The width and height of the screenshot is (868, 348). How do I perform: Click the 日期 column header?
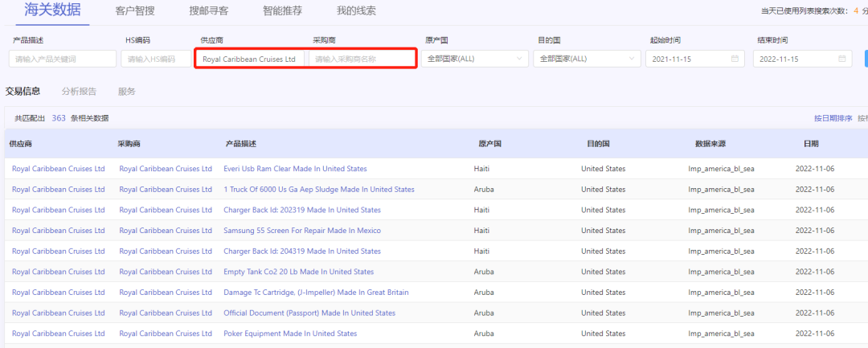click(811, 143)
